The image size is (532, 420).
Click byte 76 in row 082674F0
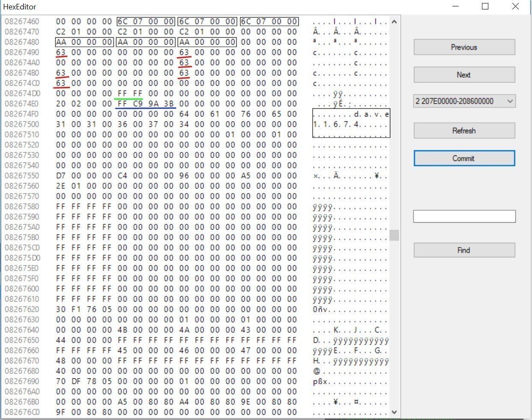point(246,114)
